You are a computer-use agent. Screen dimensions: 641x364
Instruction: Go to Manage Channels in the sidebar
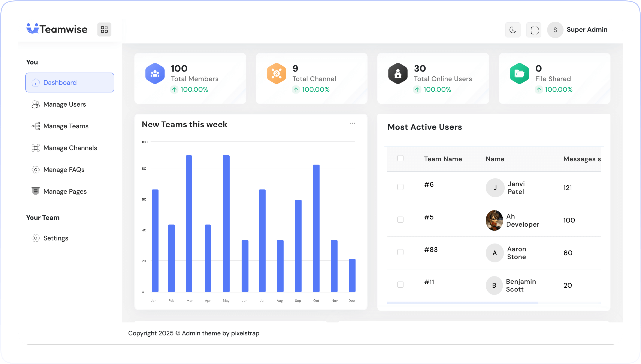(x=70, y=148)
